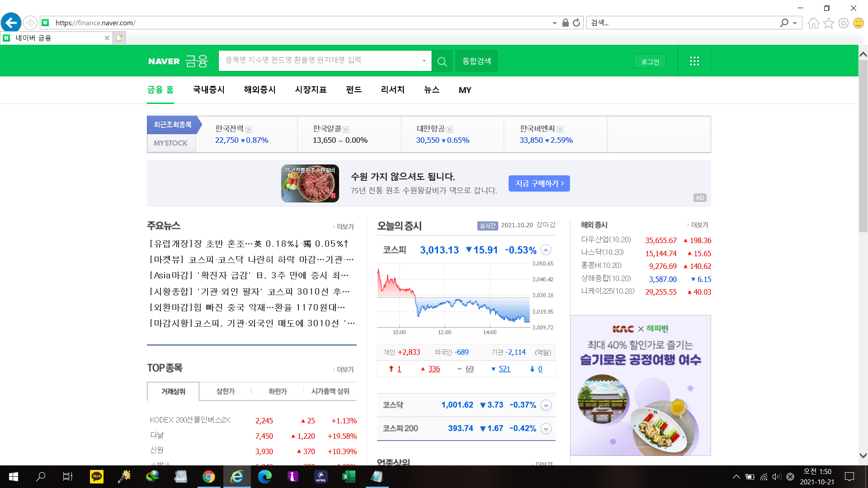Viewport: 868px width, 488px height.
Task: Remove 한국전력 from recent stocks
Action: 248,130
